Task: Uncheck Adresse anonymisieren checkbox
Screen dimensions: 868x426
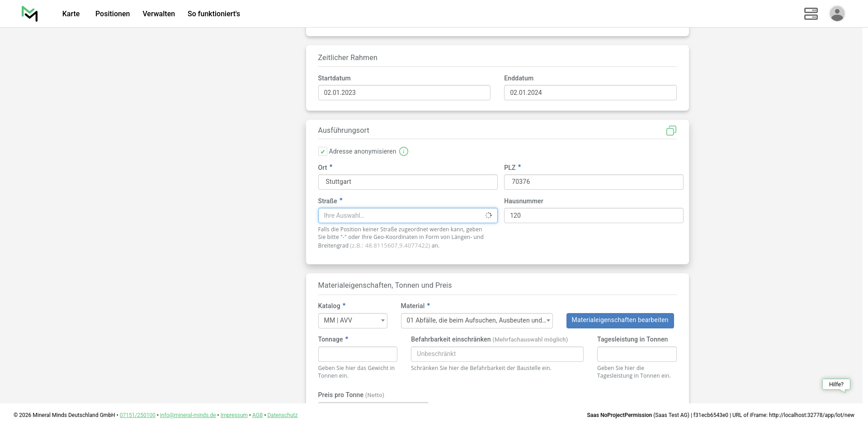Action: pyautogui.click(x=323, y=152)
